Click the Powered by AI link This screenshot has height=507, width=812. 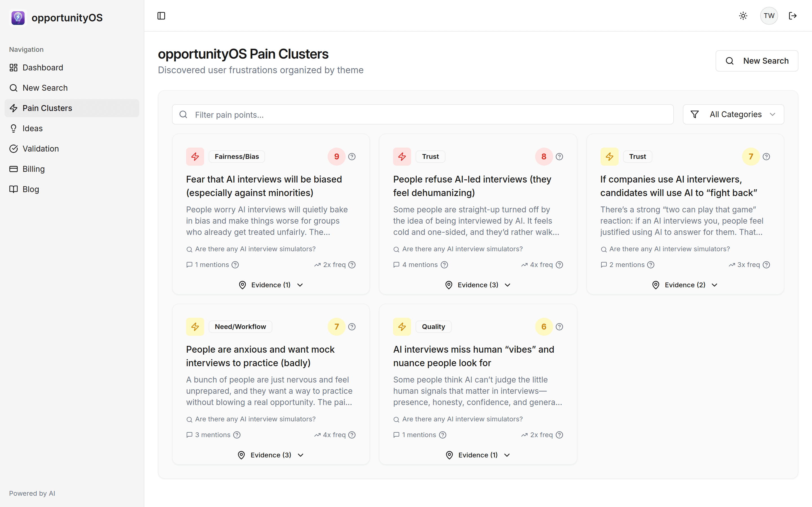tap(32, 493)
